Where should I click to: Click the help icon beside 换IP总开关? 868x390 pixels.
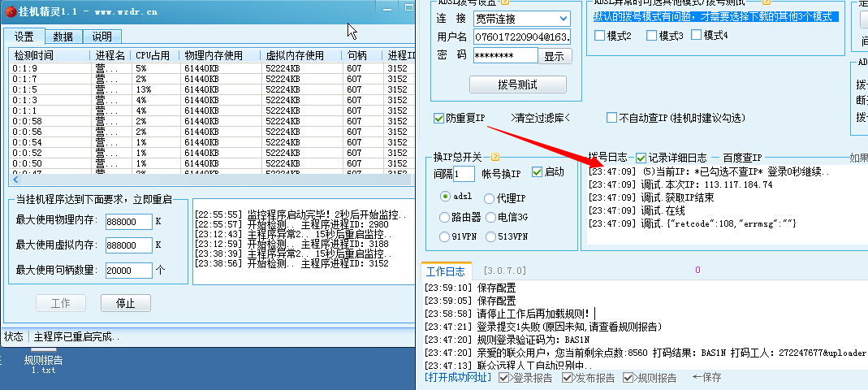[495, 157]
